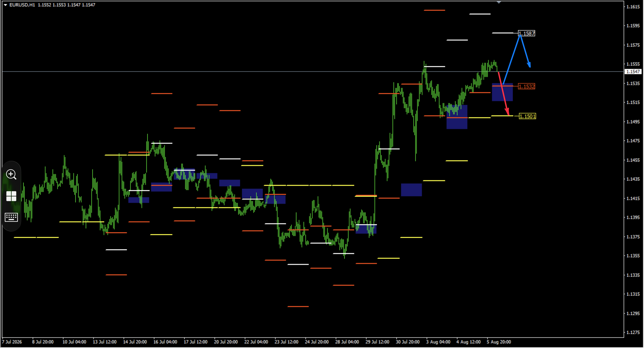
Task: Select the yellow 1.1501 price label
Action: 527,116
